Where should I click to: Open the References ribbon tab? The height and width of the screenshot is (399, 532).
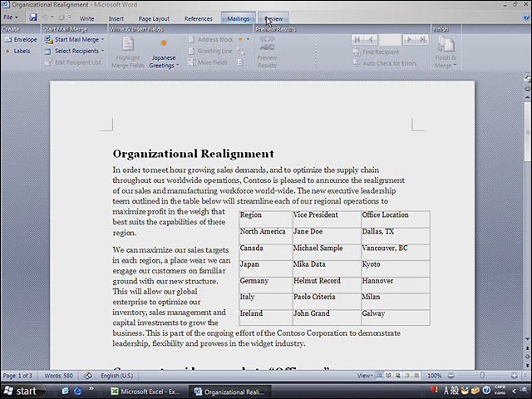pyautogui.click(x=198, y=18)
